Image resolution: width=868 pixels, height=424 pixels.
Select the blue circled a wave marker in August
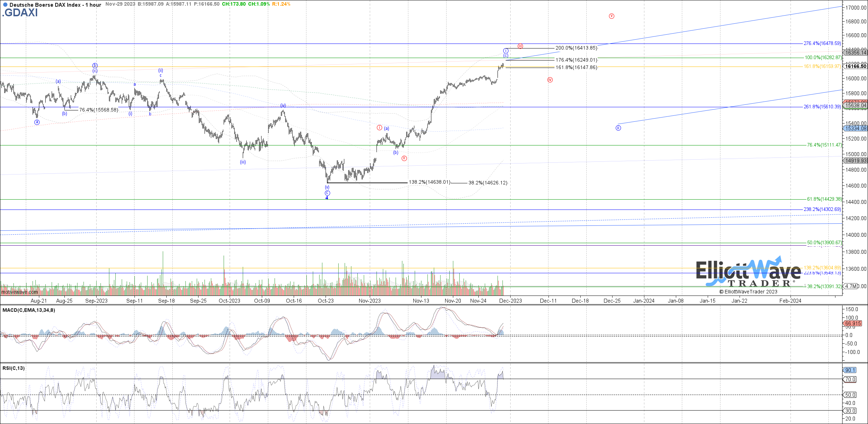(x=37, y=122)
